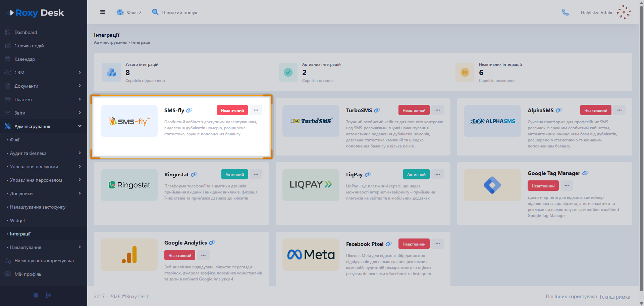
Task: Open the Посібник користувача footer link
Action: (571, 297)
